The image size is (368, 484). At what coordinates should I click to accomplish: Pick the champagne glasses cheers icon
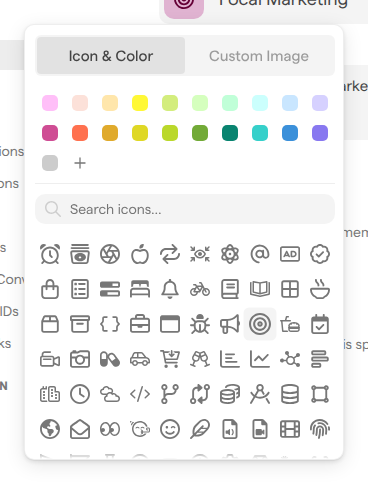pyautogui.click(x=200, y=359)
